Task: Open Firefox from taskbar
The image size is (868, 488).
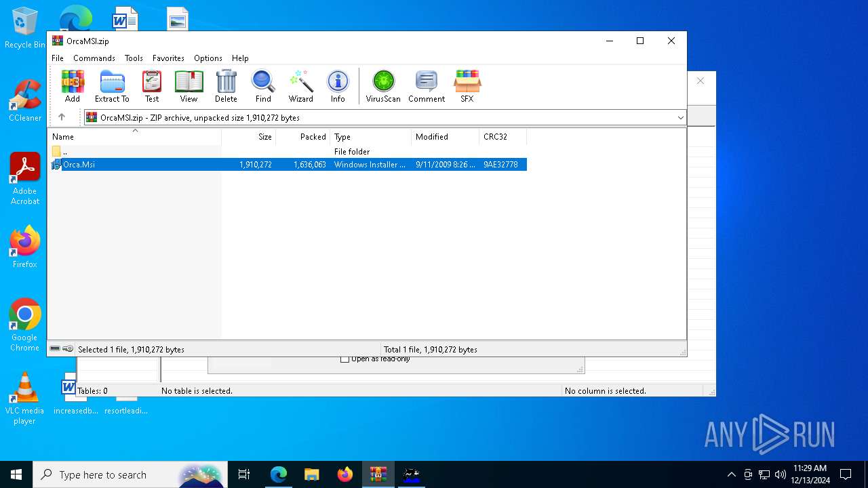Action: tap(345, 474)
